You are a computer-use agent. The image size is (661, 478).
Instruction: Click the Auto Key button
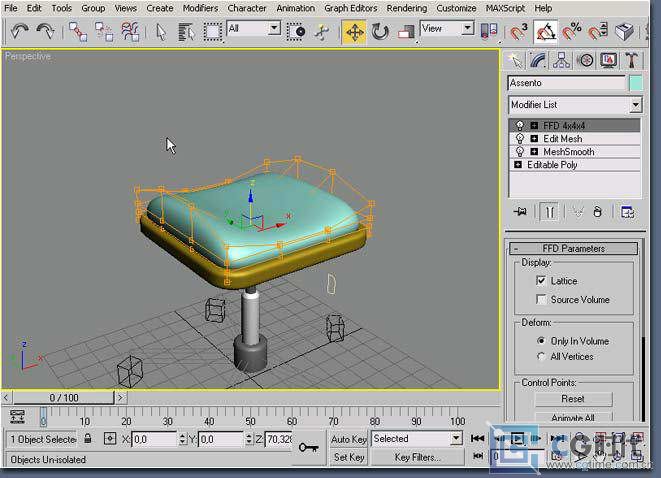[349, 439]
